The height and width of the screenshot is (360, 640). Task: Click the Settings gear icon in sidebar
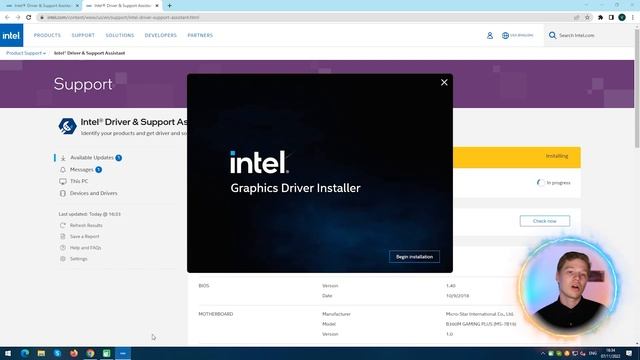tap(63, 259)
